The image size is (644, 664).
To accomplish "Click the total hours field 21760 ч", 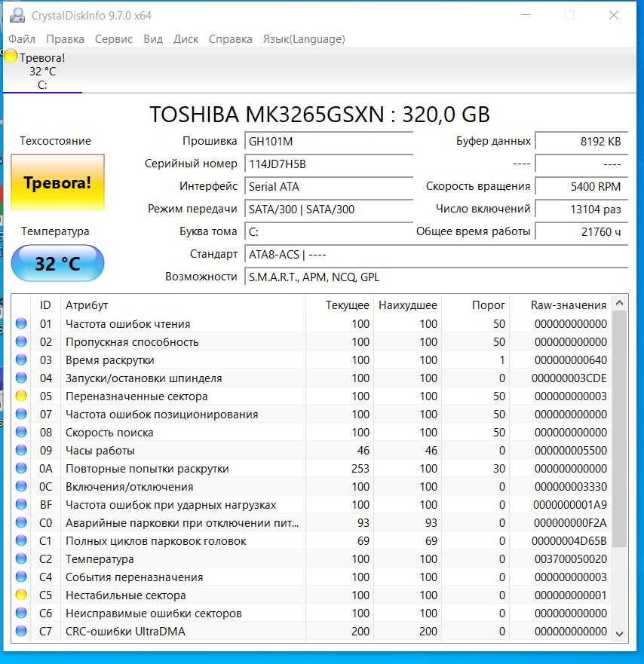I will tap(581, 231).
